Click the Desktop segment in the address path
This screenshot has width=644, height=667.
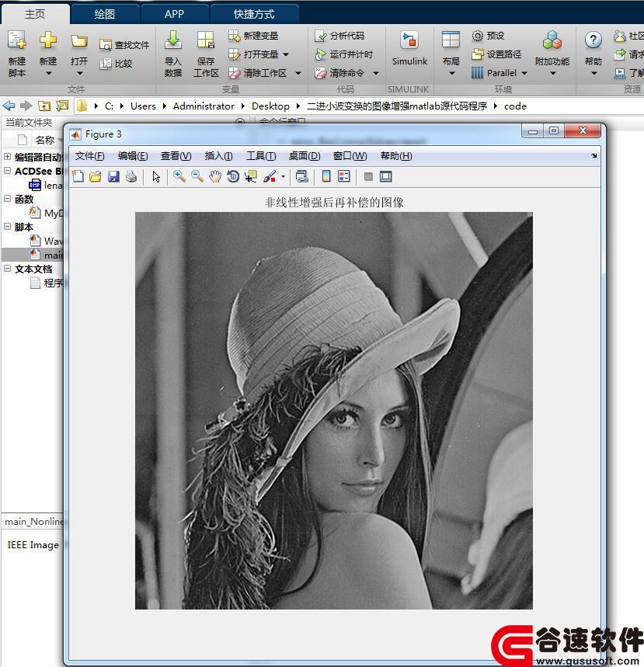[270, 106]
